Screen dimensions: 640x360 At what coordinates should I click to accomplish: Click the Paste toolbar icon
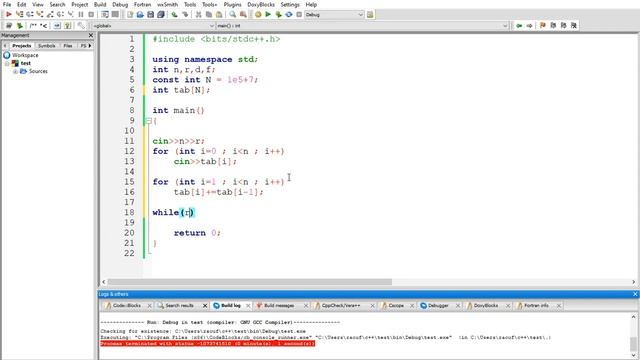pyautogui.click(x=219, y=14)
